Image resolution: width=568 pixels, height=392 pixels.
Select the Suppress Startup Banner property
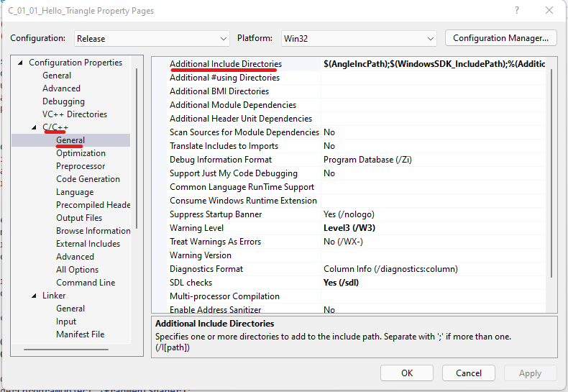click(216, 214)
